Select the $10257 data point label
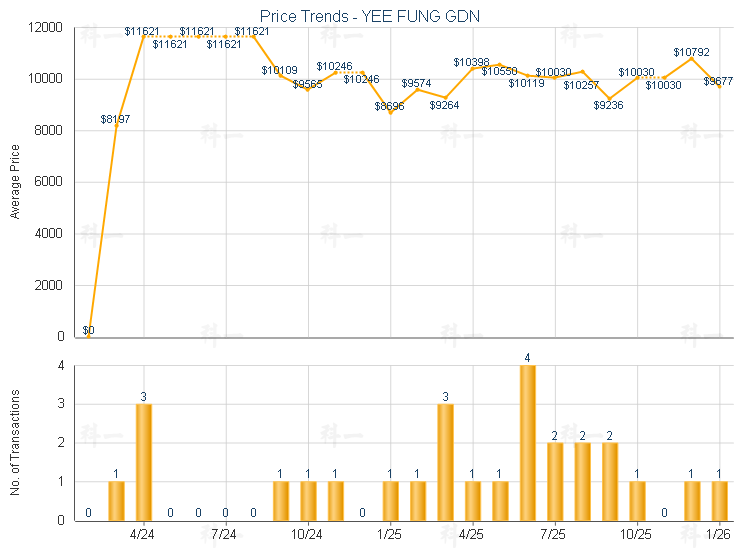Viewport: 740px width, 550px height. pyautogui.click(x=581, y=85)
